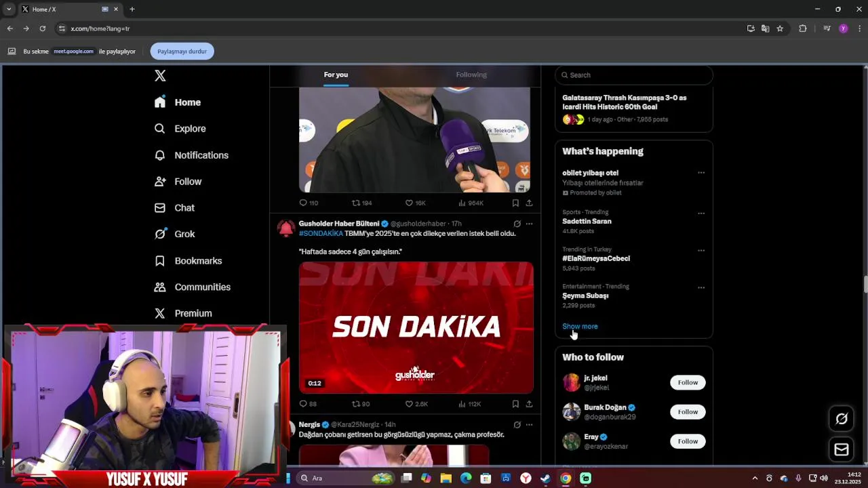Like the post with 16K likes

(415, 203)
